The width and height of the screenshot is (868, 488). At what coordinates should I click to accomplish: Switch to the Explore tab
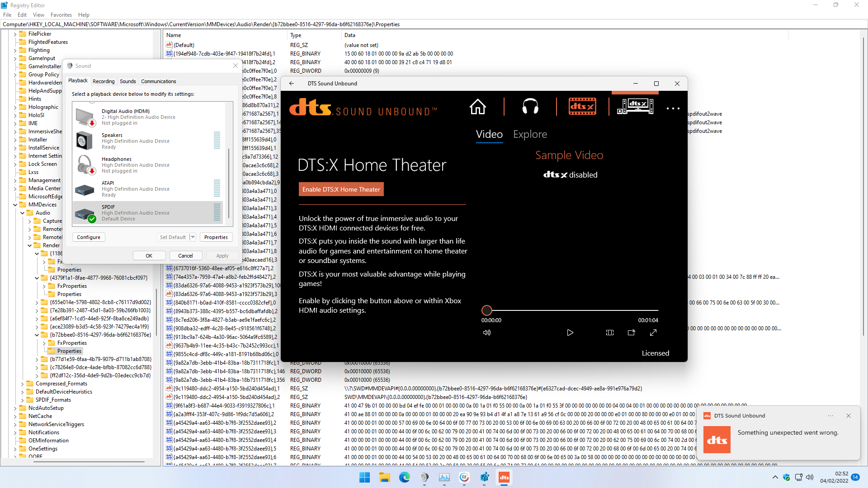(530, 134)
